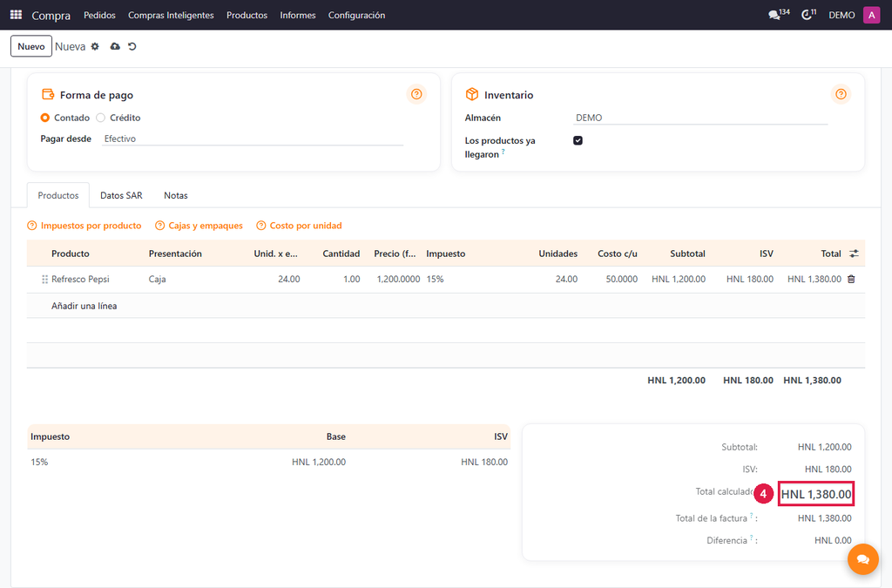Open the Productos top menu
The image size is (892, 588).
247,16
